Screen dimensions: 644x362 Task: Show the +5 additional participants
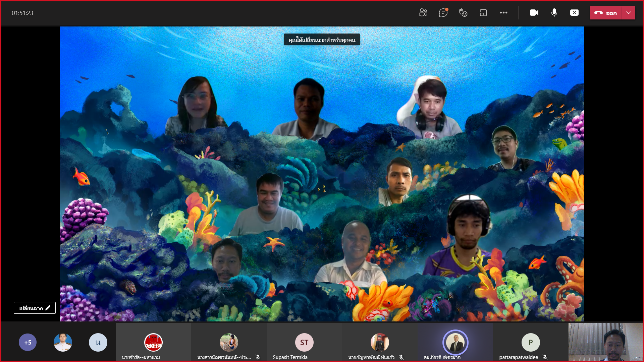click(28, 342)
